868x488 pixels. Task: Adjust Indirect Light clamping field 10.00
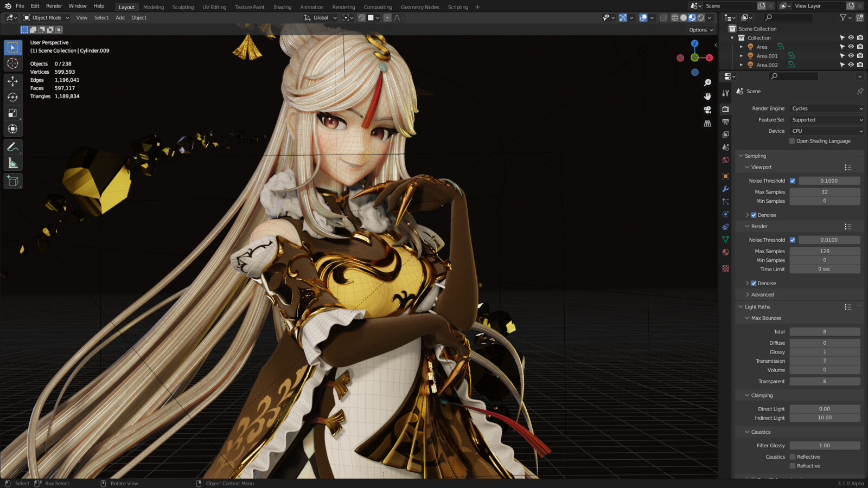click(x=825, y=418)
